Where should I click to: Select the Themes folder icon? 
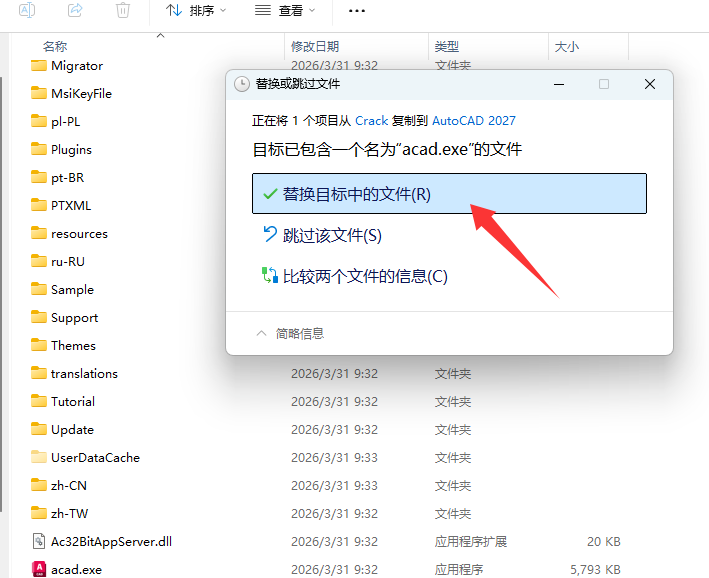[39, 346]
